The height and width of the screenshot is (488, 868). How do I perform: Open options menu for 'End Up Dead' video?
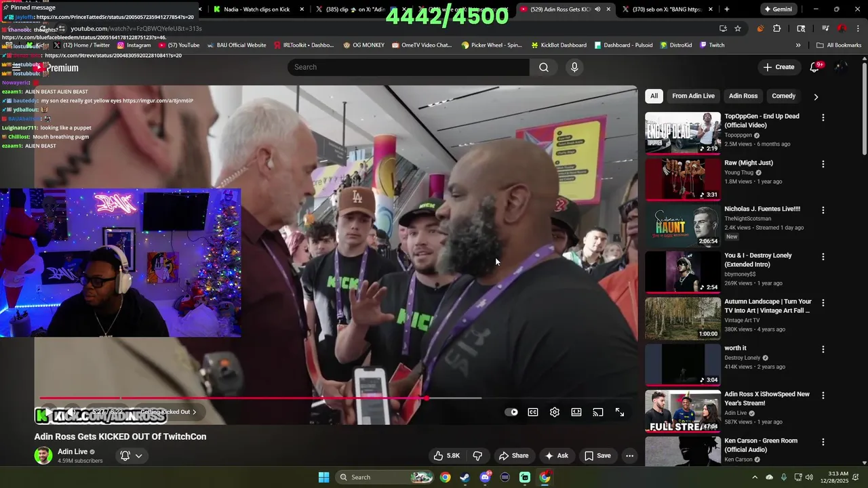(823, 117)
